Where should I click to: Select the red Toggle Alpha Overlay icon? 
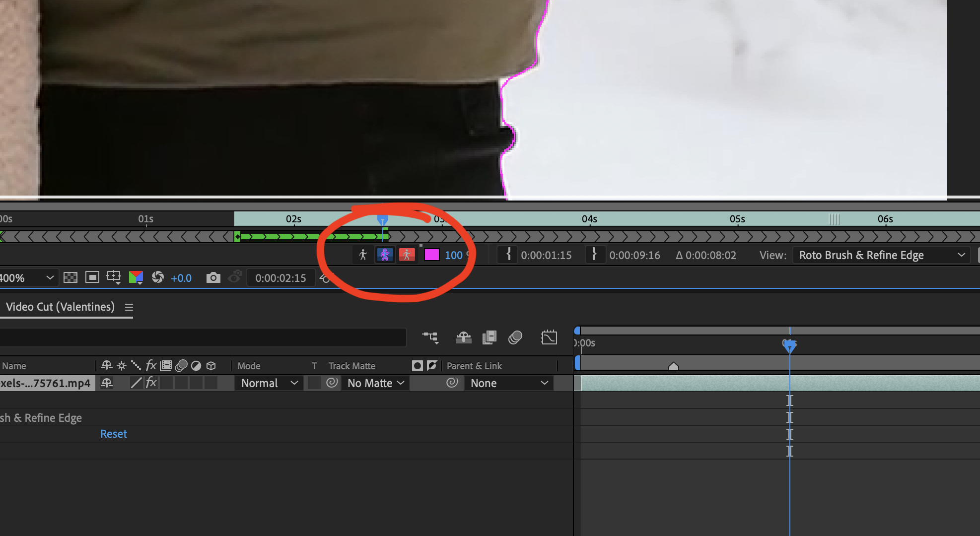pyautogui.click(x=407, y=255)
